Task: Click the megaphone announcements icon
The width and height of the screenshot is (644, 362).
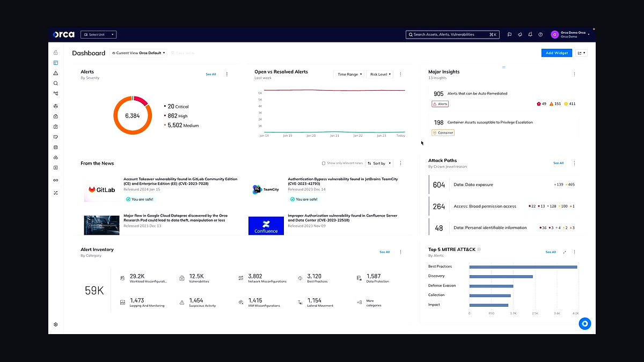Action: tap(520, 34)
